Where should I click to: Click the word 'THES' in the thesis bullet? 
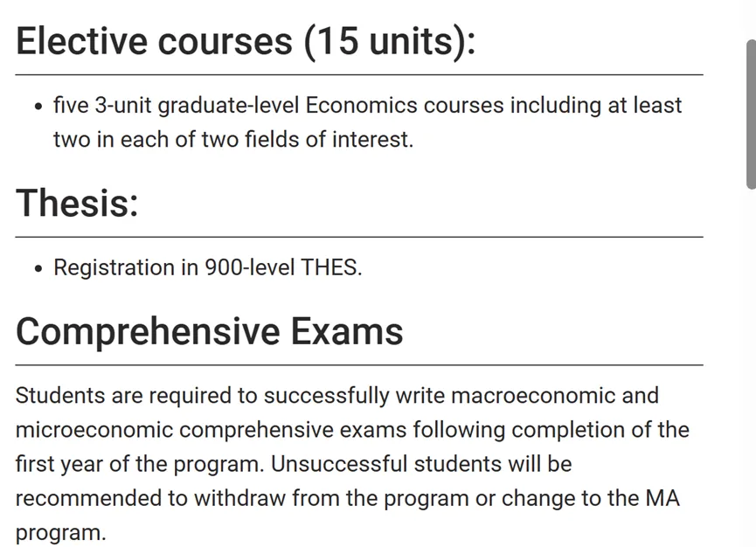coord(329,267)
